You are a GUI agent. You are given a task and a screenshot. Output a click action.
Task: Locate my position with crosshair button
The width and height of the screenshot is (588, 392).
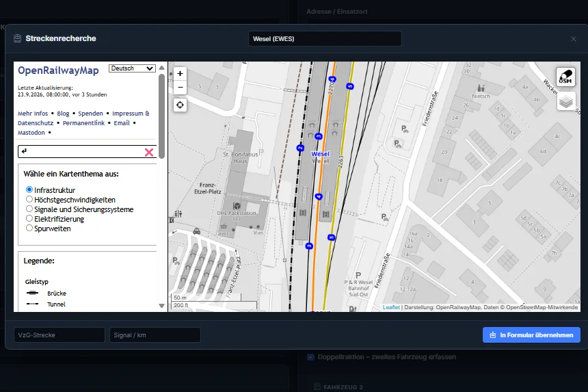pyautogui.click(x=180, y=105)
